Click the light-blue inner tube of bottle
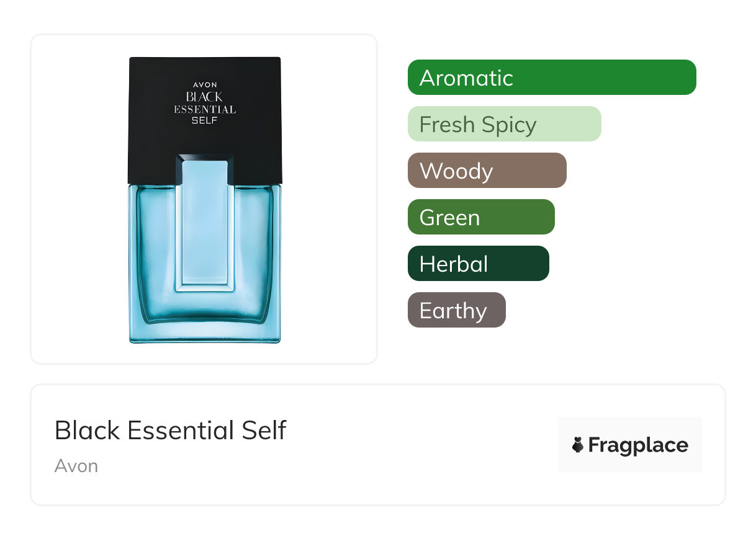The width and height of the screenshot is (756, 536). pos(205,223)
